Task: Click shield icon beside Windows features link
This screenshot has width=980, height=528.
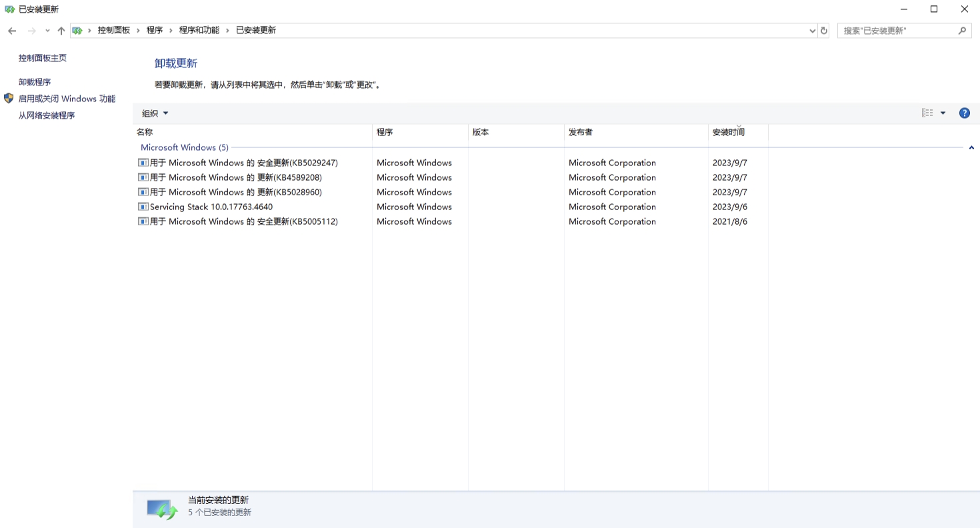Action: (x=9, y=98)
